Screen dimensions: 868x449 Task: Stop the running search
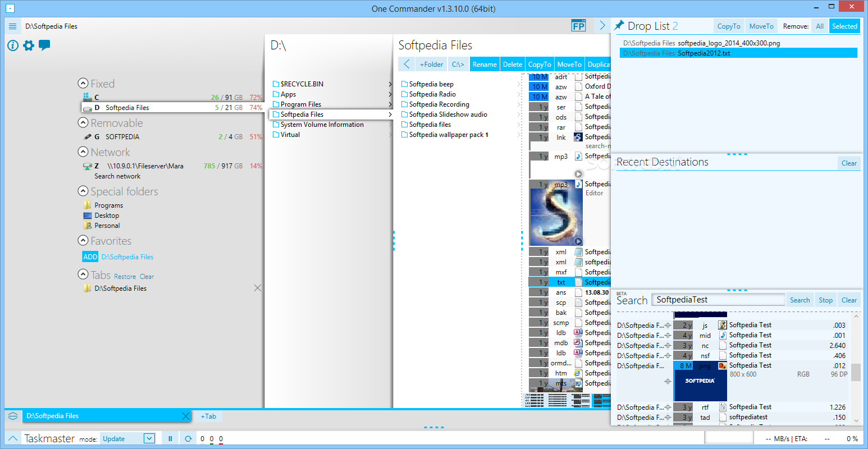coord(825,300)
